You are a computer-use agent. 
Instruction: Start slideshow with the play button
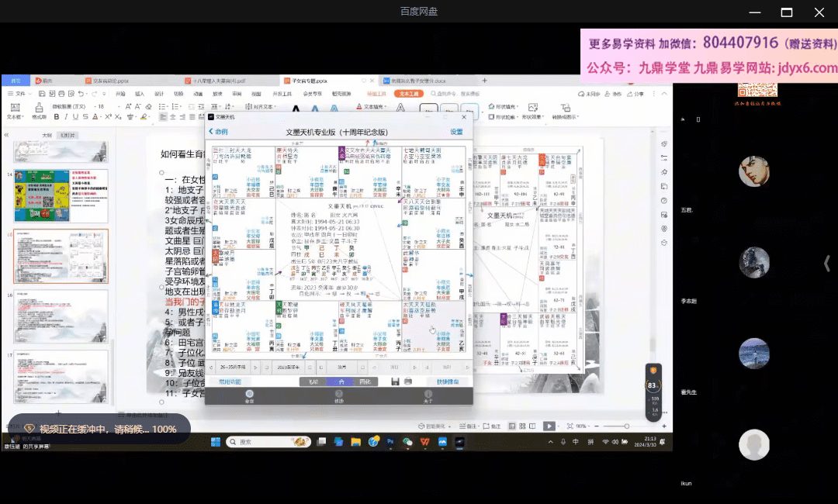[x=549, y=426]
